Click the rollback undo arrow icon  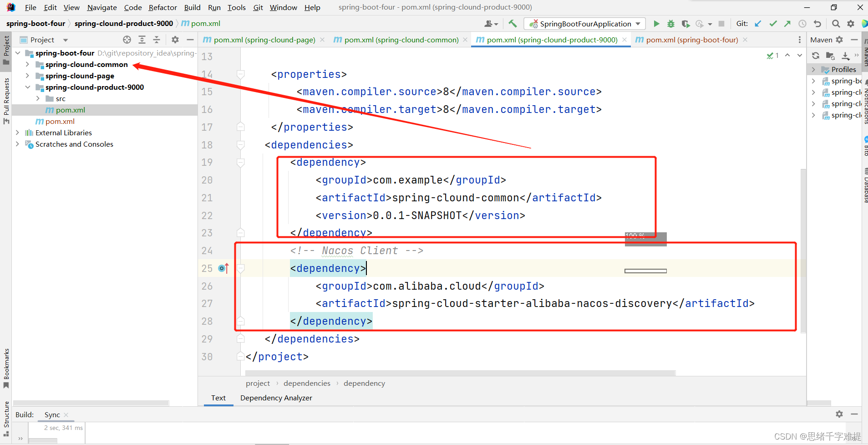pyautogui.click(x=817, y=24)
